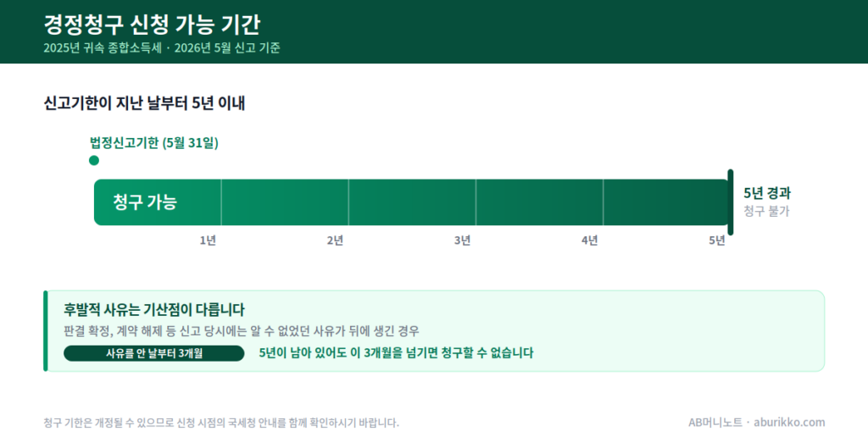Click the 2년 tick label
Screen dimensions: 868x448
coord(336,240)
